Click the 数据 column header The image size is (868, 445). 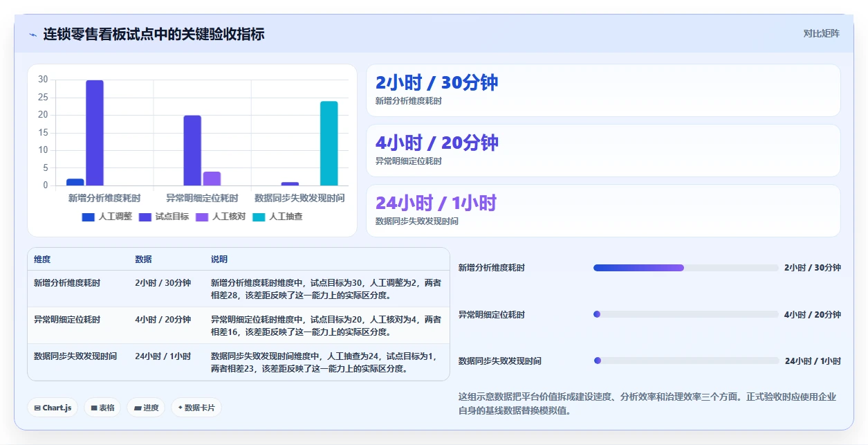pyautogui.click(x=143, y=260)
